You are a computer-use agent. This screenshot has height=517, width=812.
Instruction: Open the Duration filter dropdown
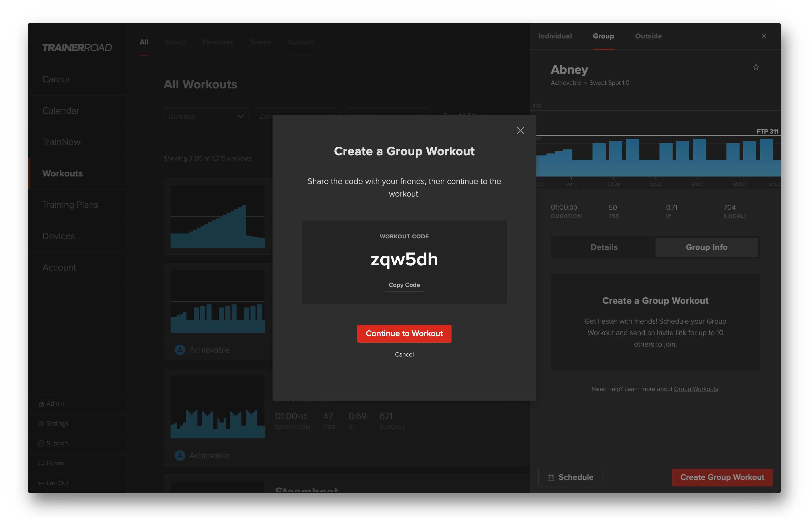coord(206,116)
